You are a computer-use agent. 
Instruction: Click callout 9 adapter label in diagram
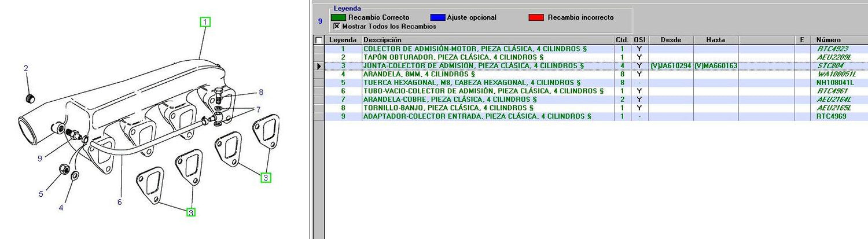[40, 159]
